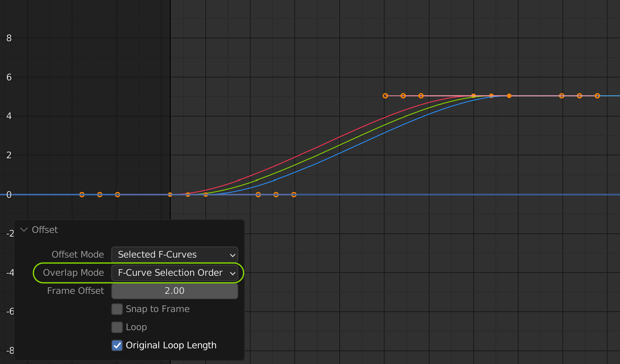The height and width of the screenshot is (364, 620).
Task: Open the Offset Mode dropdown
Action: (175, 254)
